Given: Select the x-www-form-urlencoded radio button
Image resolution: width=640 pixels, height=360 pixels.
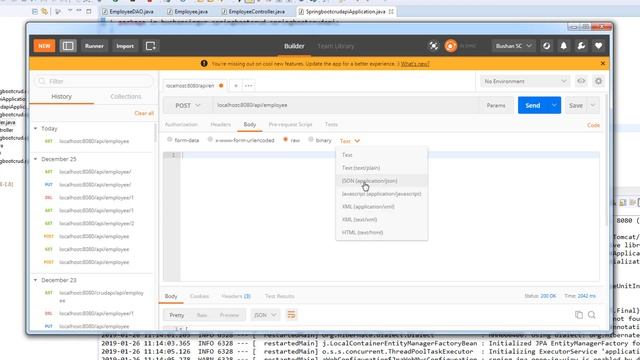Looking at the screenshot, I should click(x=210, y=140).
